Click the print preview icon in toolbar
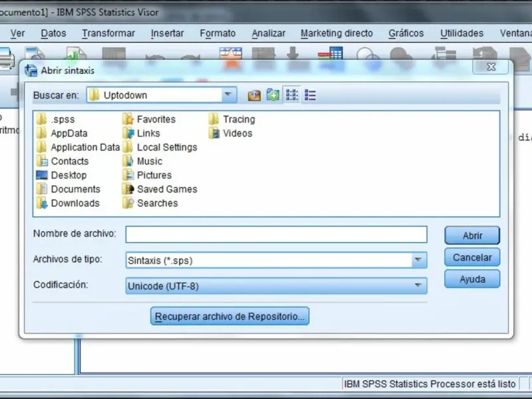The height and width of the screenshot is (399, 532). tap(35, 55)
